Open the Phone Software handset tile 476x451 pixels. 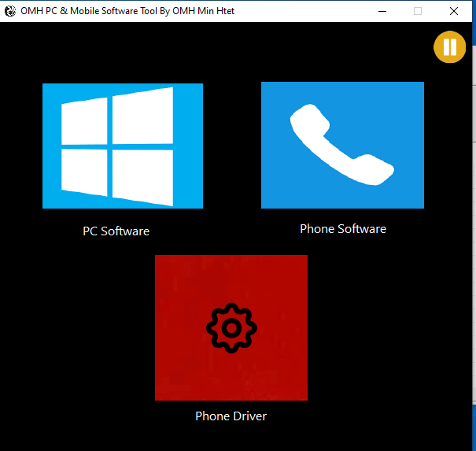pos(342,145)
